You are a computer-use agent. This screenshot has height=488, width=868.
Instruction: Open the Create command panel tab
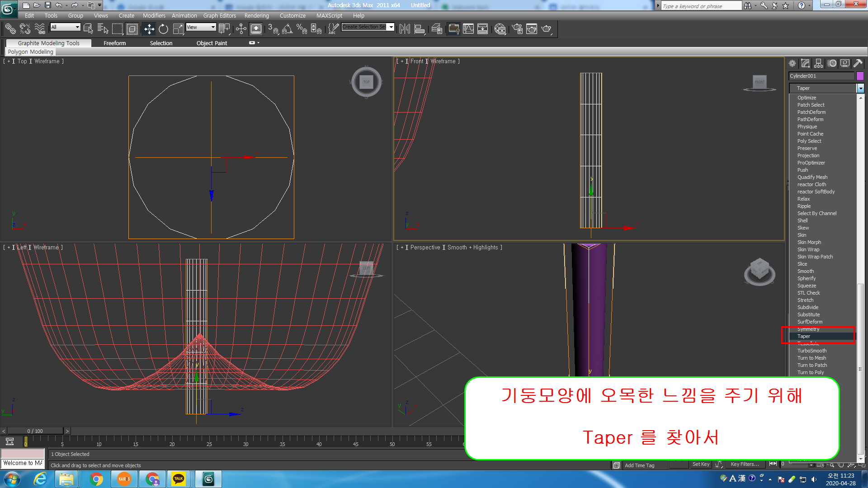(x=793, y=63)
